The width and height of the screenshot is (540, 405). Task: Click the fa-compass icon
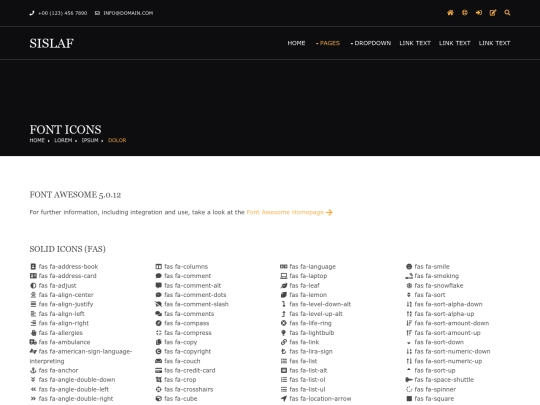coord(158,323)
